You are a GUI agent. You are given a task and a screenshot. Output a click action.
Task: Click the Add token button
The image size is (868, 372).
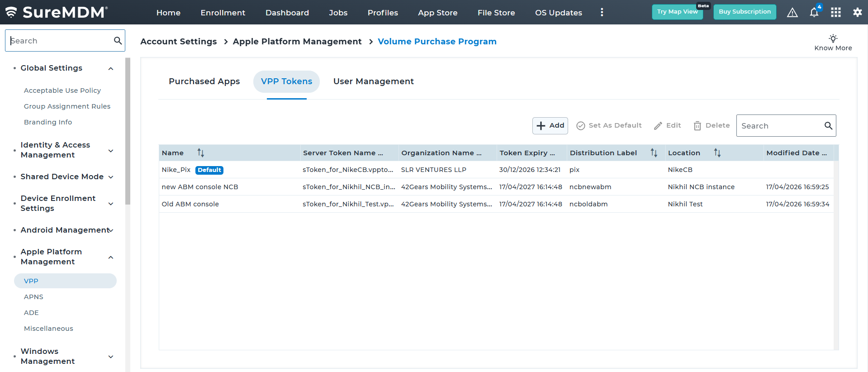[x=550, y=125]
